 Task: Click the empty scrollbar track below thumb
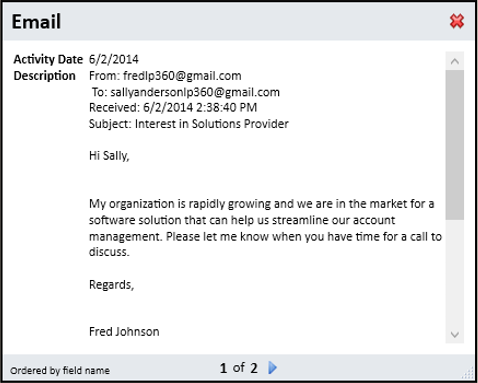click(455, 273)
